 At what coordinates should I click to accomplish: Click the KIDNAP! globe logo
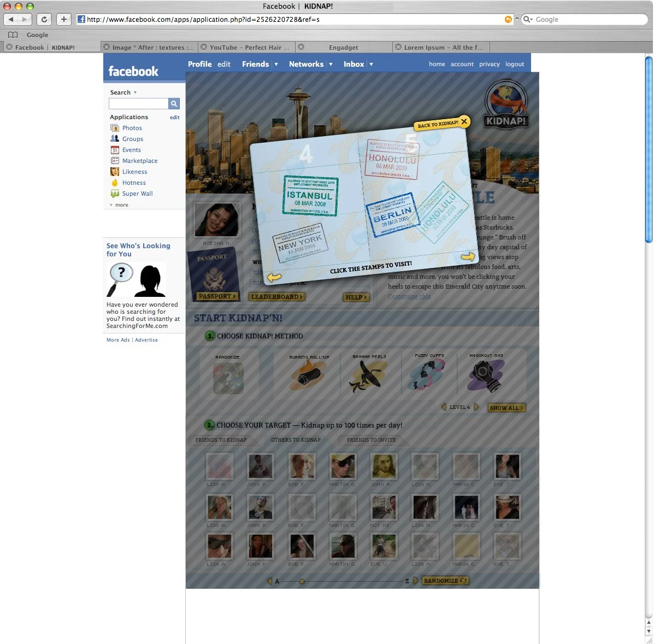pyautogui.click(x=506, y=104)
